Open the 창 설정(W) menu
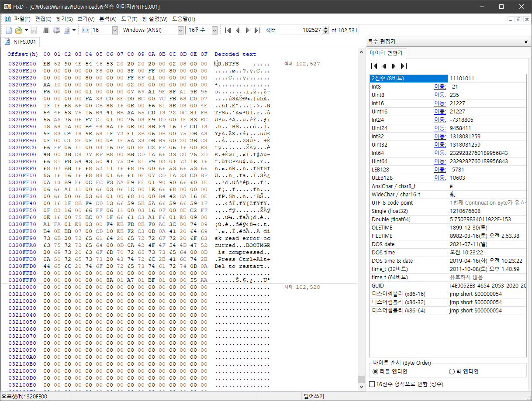532x401 pixels. (x=155, y=19)
